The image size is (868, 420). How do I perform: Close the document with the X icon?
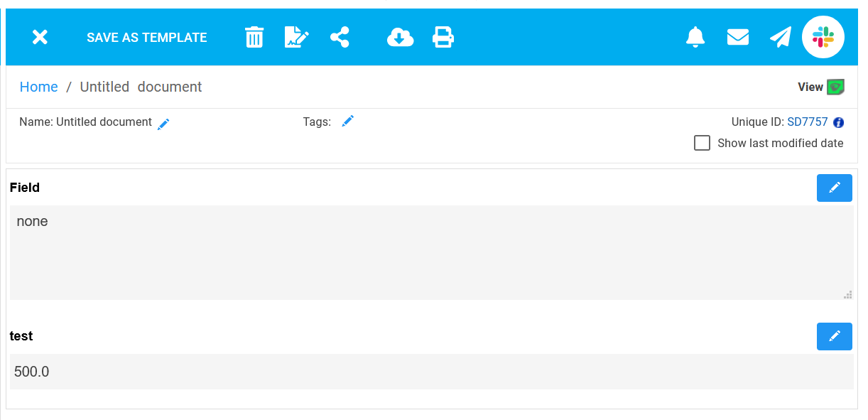[x=40, y=37]
